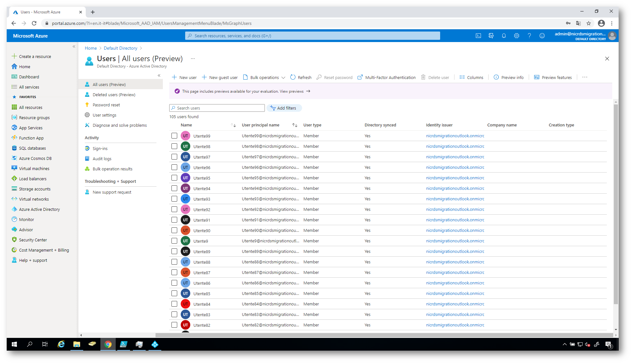Click New user button

(184, 77)
